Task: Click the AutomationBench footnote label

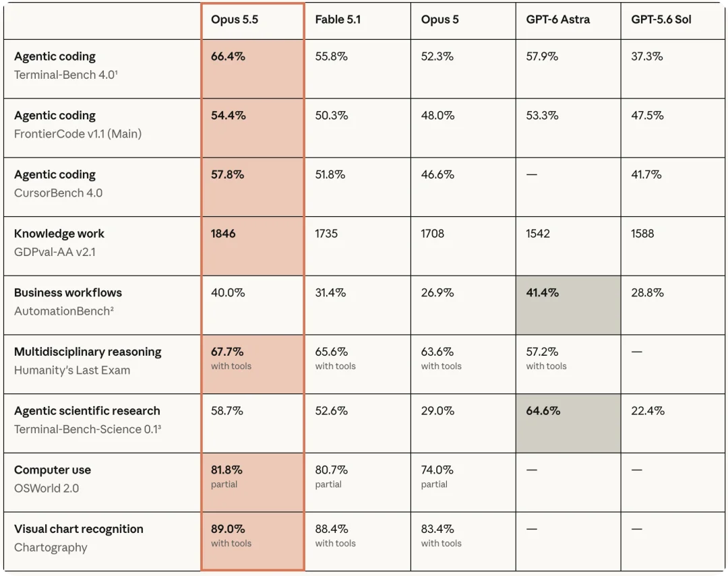Action: (x=63, y=311)
